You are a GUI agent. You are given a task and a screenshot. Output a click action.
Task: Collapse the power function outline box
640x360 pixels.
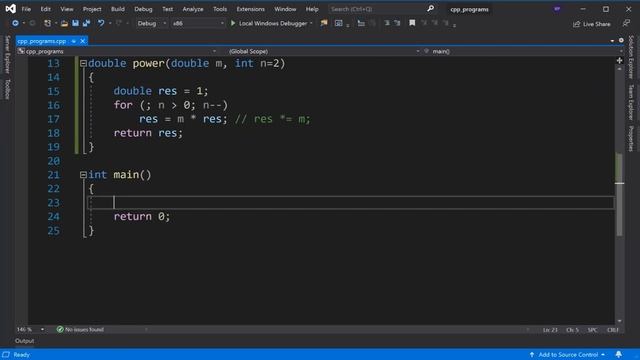pos(83,63)
